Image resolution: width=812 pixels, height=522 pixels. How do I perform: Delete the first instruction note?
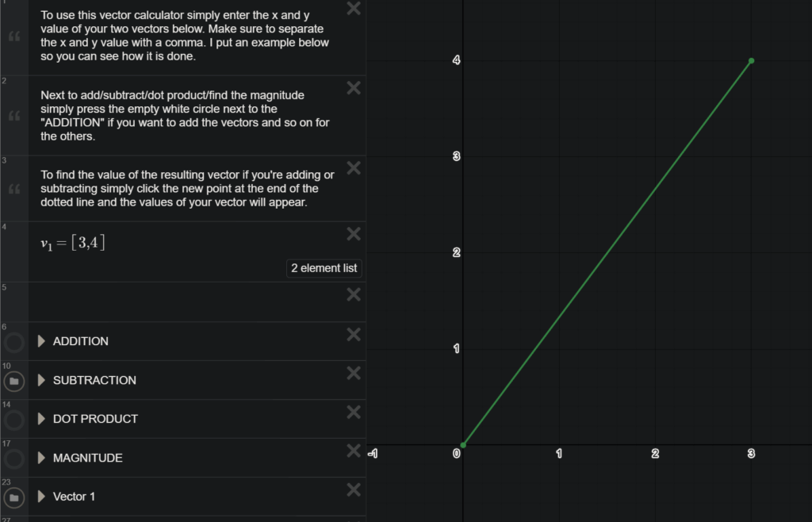pos(354,9)
